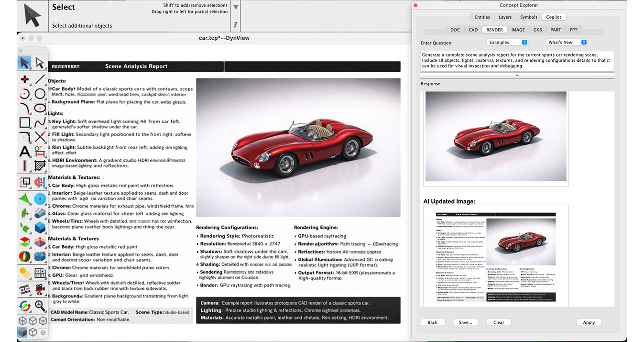Click the red sports car render in car.tcp window
644x342 pixels.
pyautogui.click(x=298, y=147)
